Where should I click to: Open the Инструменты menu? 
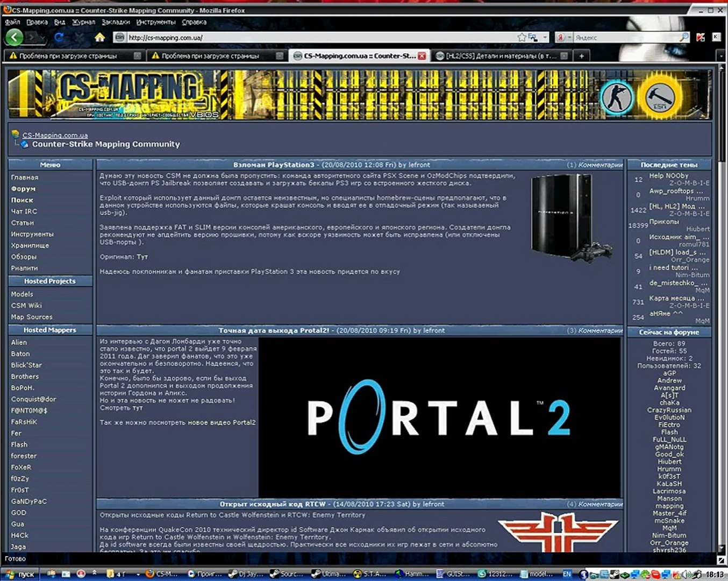pos(156,22)
